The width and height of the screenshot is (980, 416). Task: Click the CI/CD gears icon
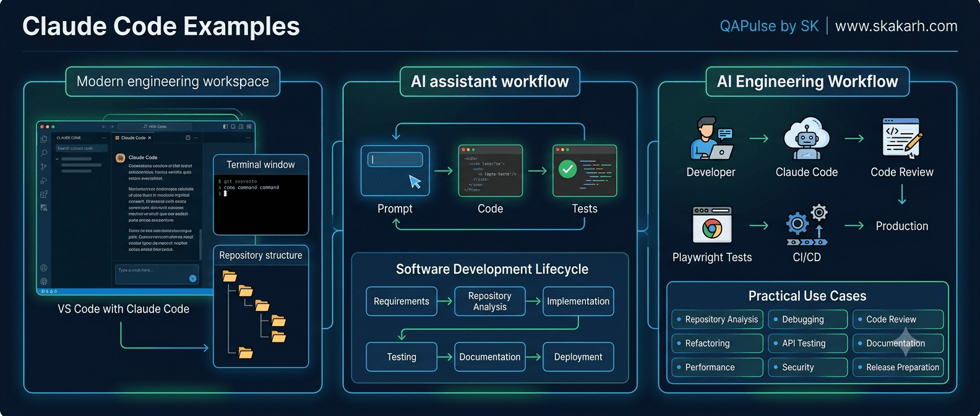[807, 225]
